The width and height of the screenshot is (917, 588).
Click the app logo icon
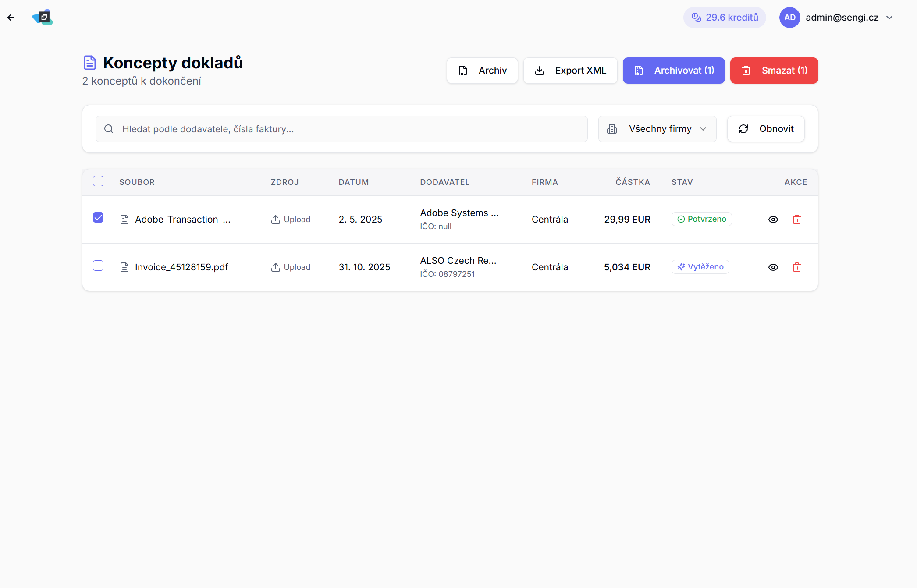43,18
